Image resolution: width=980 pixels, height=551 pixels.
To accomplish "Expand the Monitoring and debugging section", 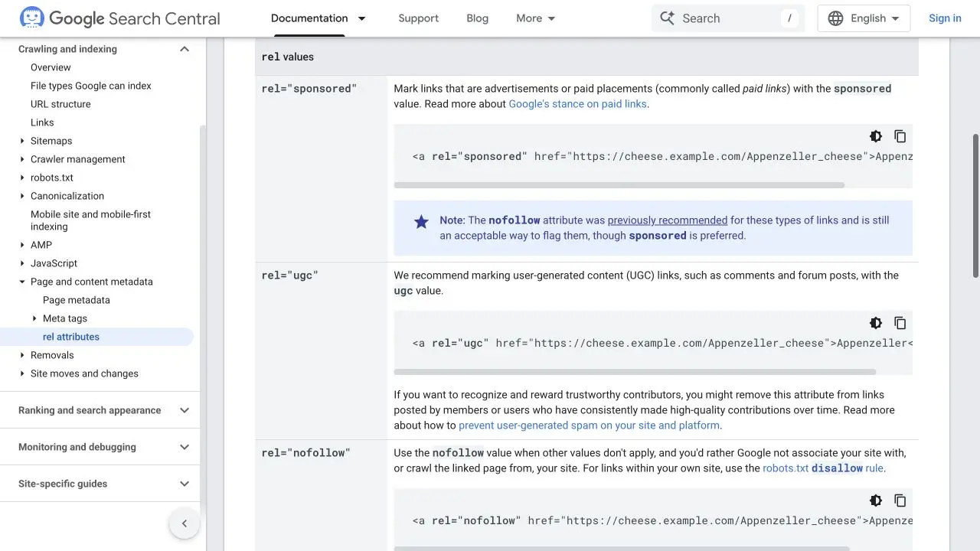I will [184, 447].
